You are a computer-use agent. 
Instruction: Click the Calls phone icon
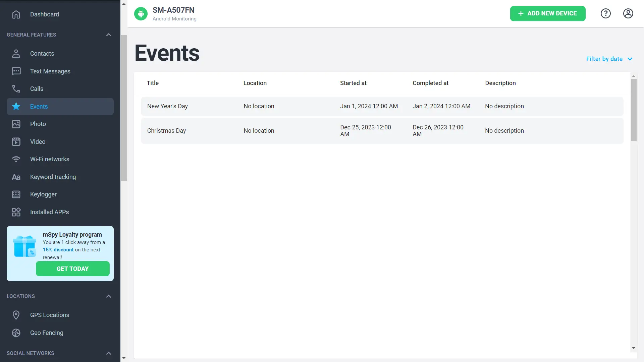(x=16, y=89)
